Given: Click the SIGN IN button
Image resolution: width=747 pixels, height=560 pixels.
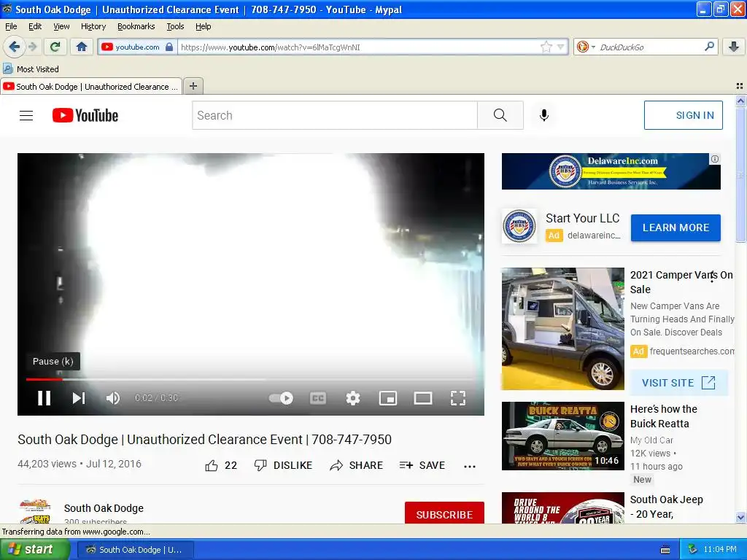Looking at the screenshot, I should tap(683, 115).
